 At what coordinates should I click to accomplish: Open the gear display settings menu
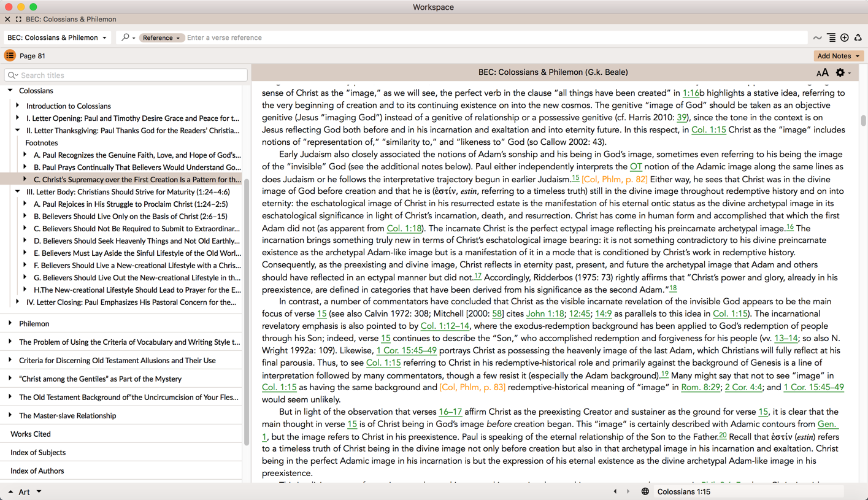(x=841, y=73)
